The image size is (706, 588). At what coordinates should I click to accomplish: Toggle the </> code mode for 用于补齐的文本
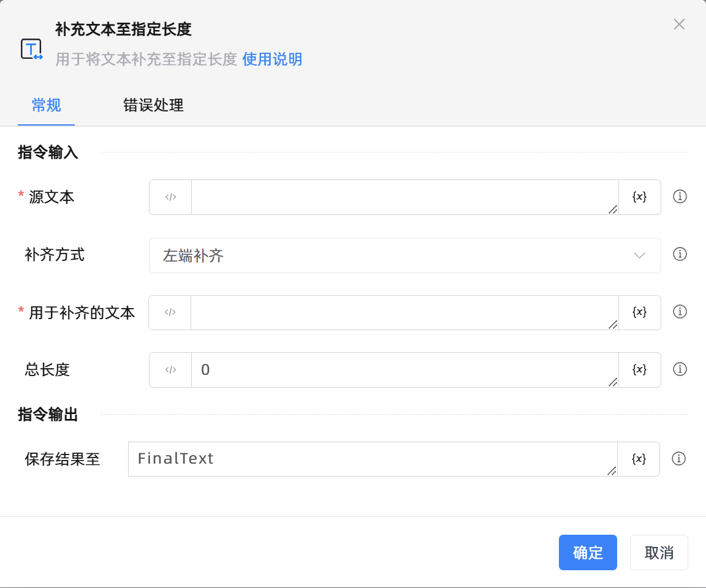(170, 312)
